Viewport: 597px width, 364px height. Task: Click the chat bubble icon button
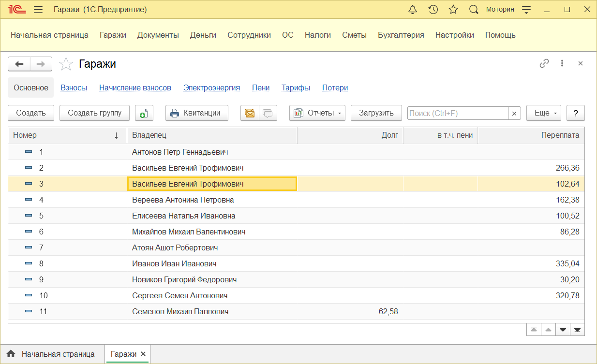268,113
